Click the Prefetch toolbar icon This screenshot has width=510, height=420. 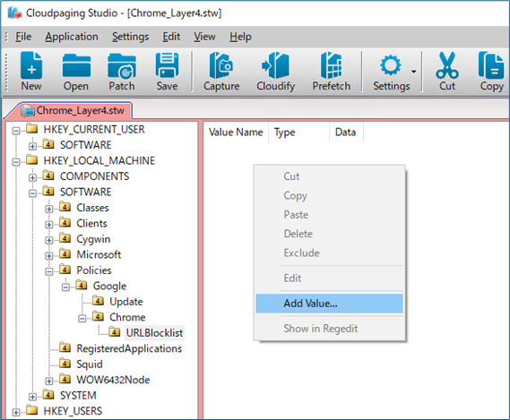tap(331, 72)
